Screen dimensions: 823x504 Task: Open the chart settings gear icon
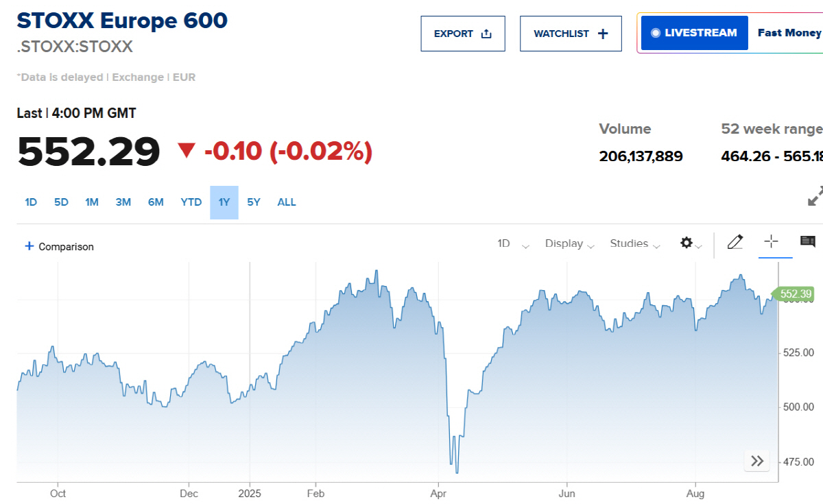[x=687, y=243]
